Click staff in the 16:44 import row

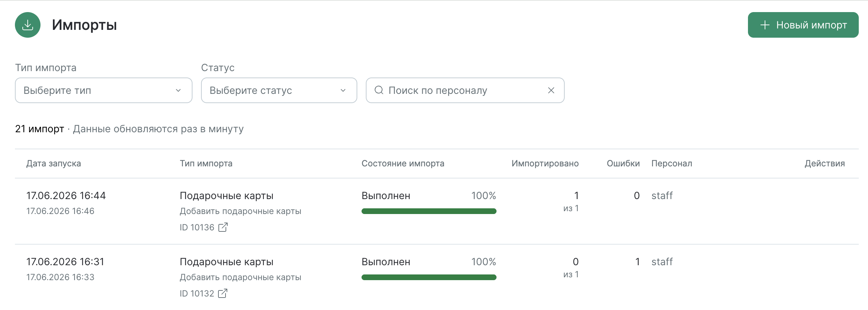pyautogui.click(x=662, y=196)
